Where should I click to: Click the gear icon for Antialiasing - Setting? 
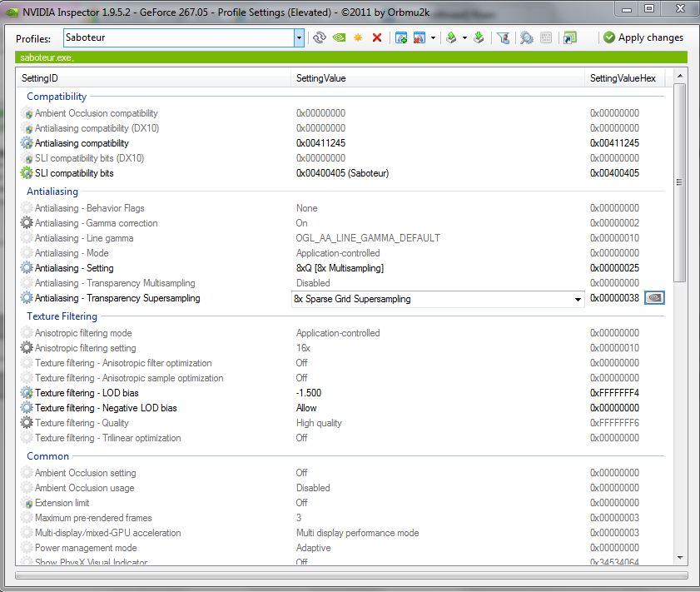pyautogui.click(x=27, y=268)
